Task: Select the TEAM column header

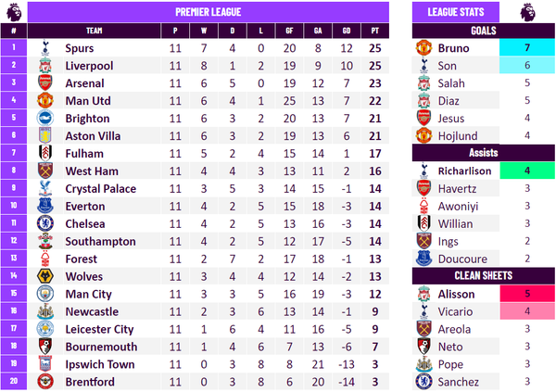Action: click(x=94, y=31)
